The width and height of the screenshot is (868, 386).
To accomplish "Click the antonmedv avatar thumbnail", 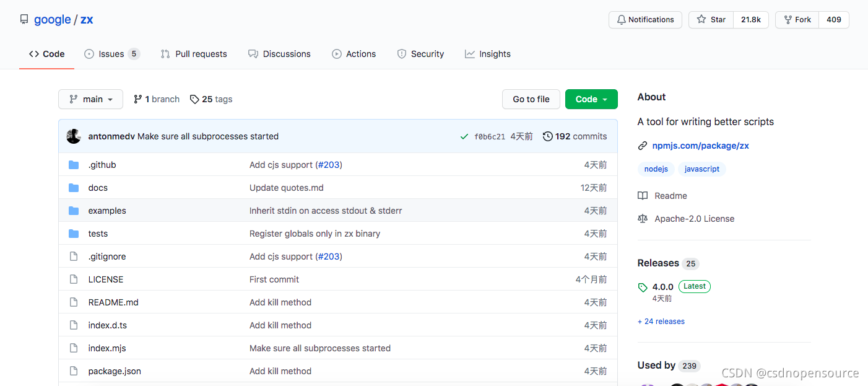I will point(74,136).
